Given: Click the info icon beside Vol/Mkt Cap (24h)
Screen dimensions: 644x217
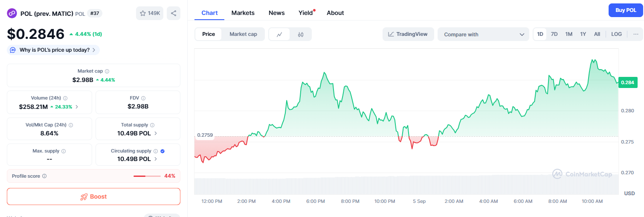Looking at the screenshot, I should pyautogui.click(x=71, y=125).
